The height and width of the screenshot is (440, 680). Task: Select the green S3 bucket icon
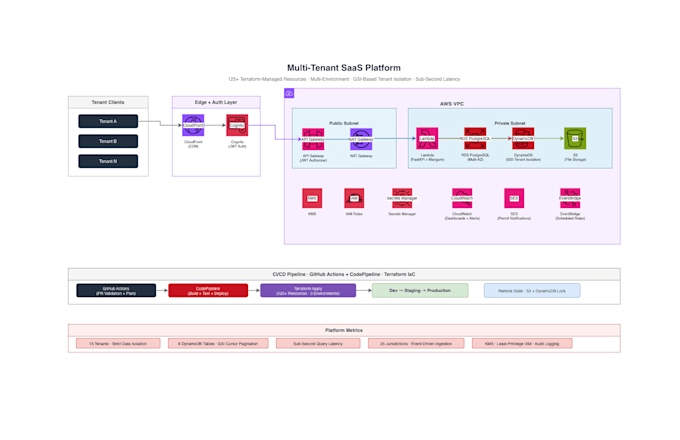575,138
